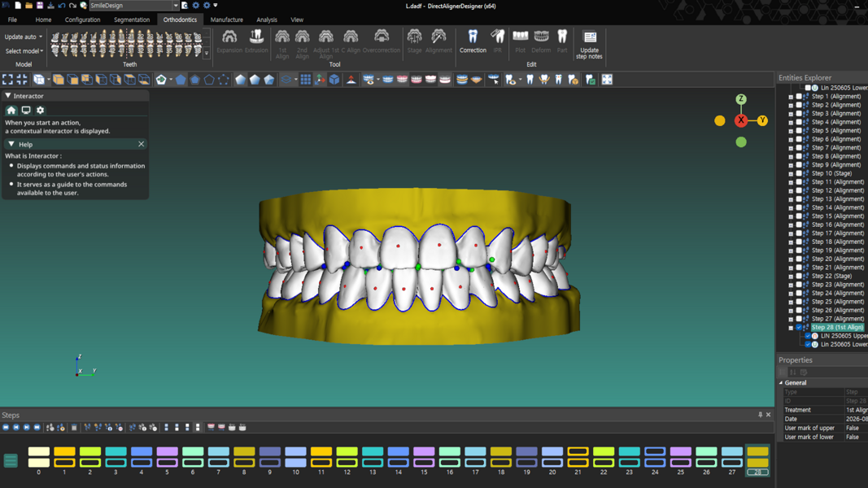Select step 28 lower color swatch

(758, 463)
